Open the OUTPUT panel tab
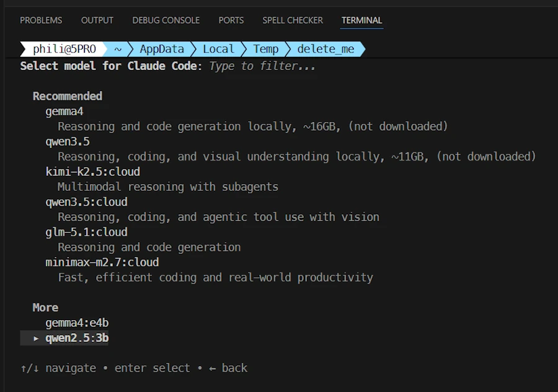The height and width of the screenshot is (392, 558). pos(97,20)
